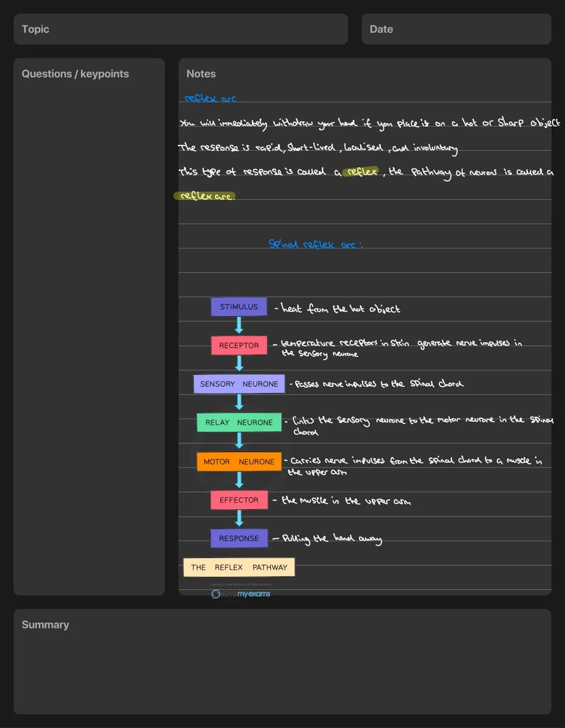Screen dimensions: 565x728
Task: Click the SENSORY NEURONE box
Action: tap(239, 384)
